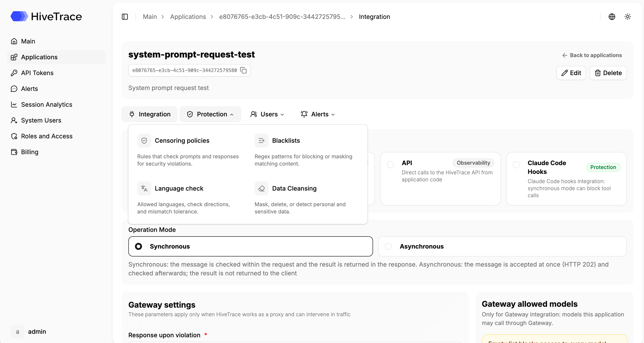Open Blacklists from Protection menu
644x343 pixels.
(x=307, y=150)
